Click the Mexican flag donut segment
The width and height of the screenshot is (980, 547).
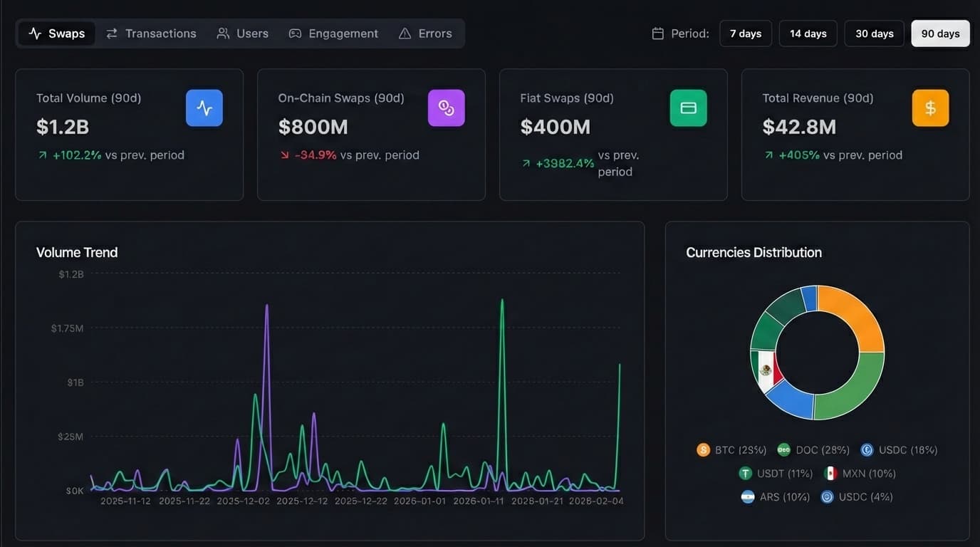766,370
